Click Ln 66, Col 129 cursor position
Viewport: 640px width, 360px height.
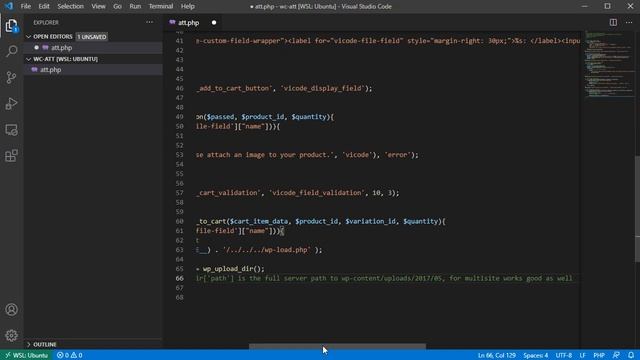pyautogui.click(x=497, y=355)
